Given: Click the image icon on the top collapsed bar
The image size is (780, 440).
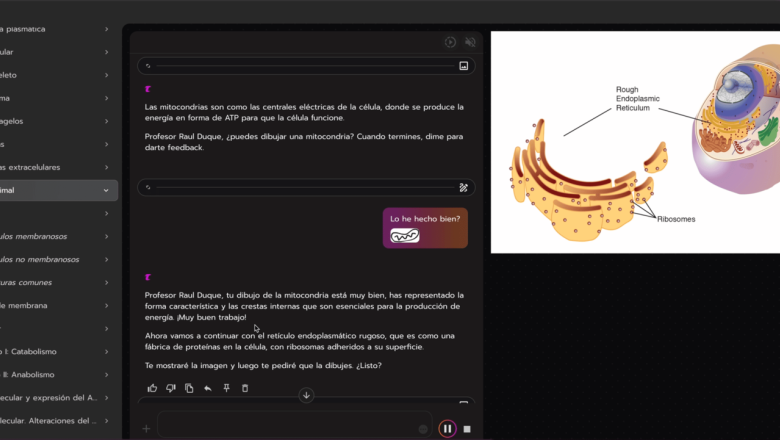Looking at the screenshot, I should (x=463, y=66).
